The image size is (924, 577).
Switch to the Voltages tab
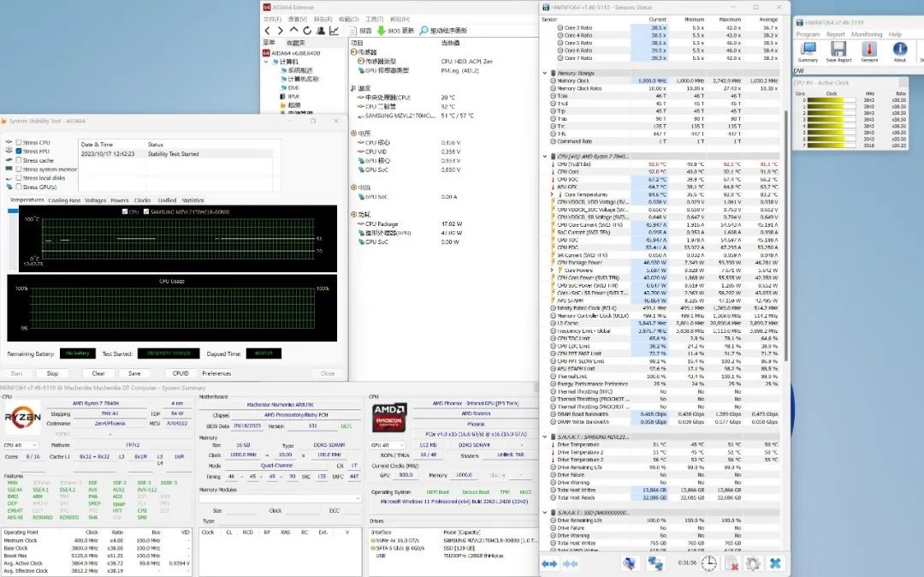(x=95, y=200)
